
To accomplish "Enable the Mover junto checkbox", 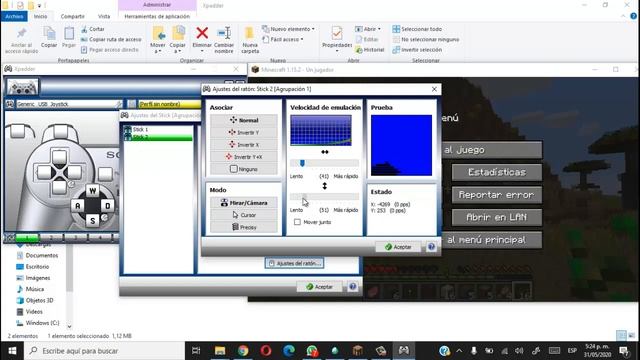I will (x=297, y=222).
